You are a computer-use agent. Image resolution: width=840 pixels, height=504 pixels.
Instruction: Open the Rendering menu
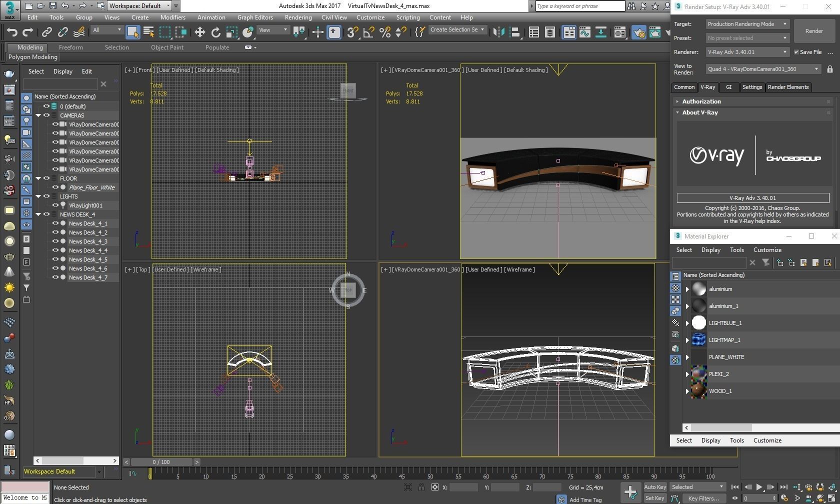(298, 17)
